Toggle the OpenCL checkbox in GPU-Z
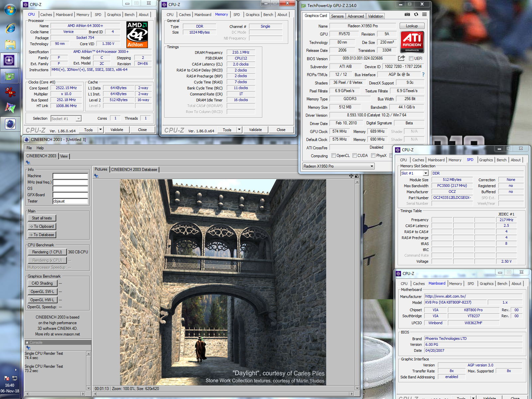 coord(333,156)
